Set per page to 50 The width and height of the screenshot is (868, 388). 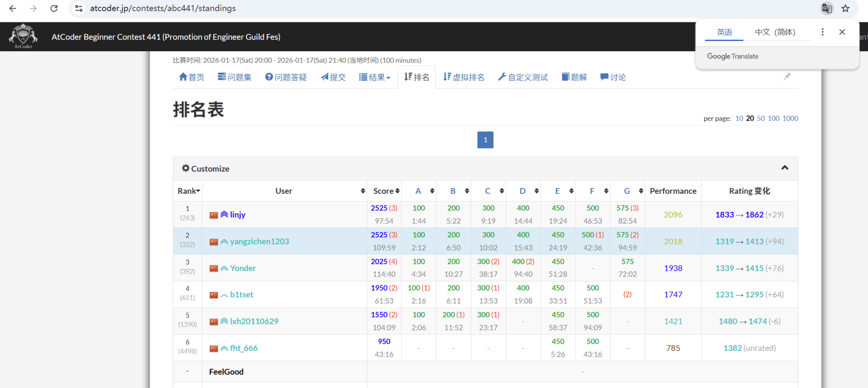tap(760, 118)
